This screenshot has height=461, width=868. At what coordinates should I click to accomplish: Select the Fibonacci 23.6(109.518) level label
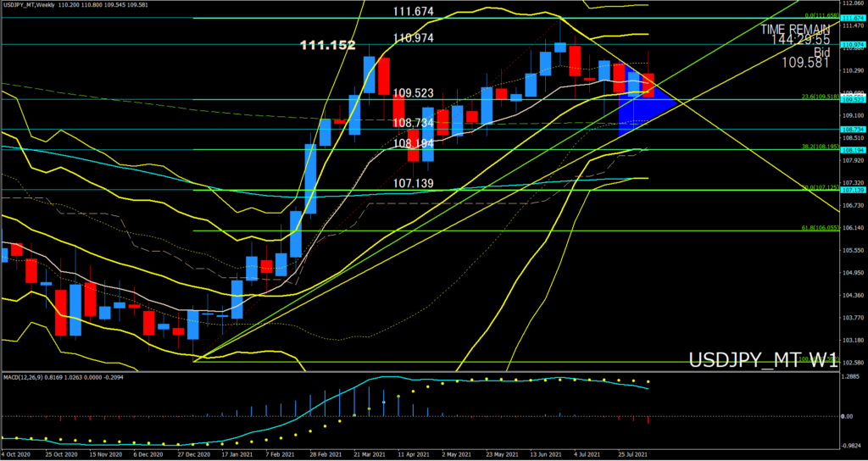pos(821,97)
